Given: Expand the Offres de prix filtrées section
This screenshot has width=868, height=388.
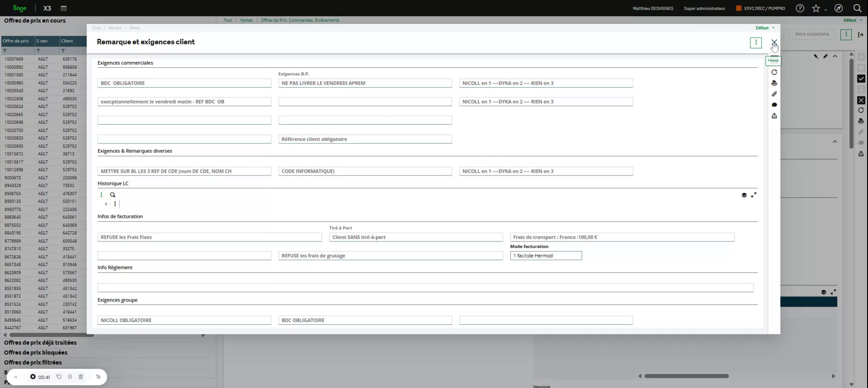Looking at the screenshot, I should [x=33, y=363].
